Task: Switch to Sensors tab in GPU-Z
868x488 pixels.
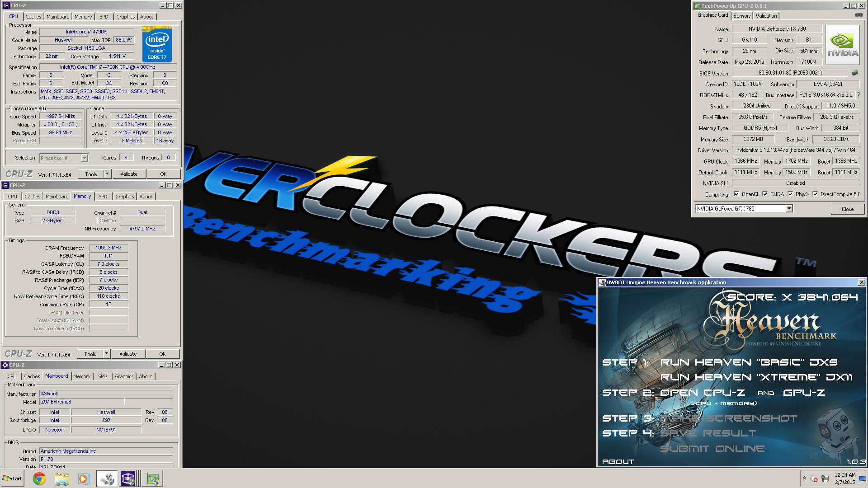Action: pyautogui.click(x=742, y=16)
